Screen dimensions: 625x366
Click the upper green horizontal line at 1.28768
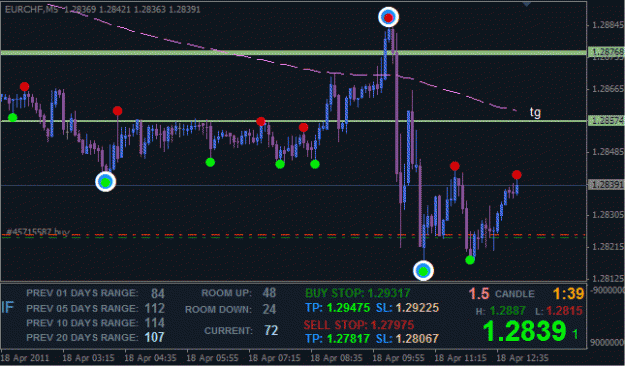pos(294,53)
